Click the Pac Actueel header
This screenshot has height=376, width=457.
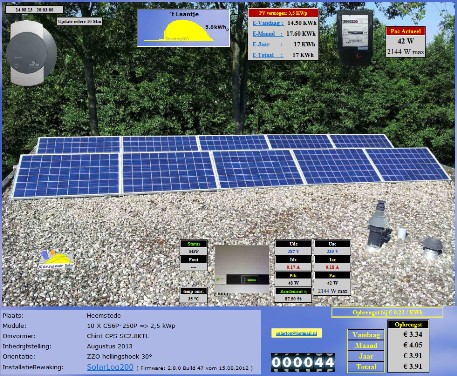pyautogui.click(x=406, y=31)
